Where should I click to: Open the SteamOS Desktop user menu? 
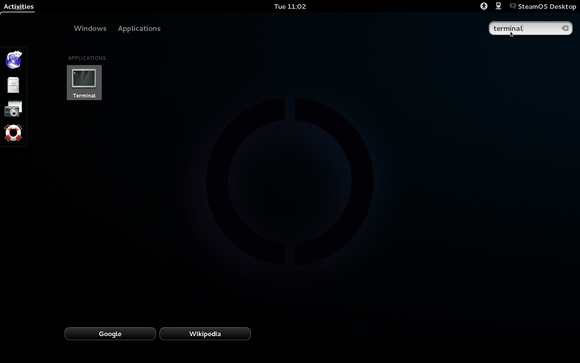(543, 6)
